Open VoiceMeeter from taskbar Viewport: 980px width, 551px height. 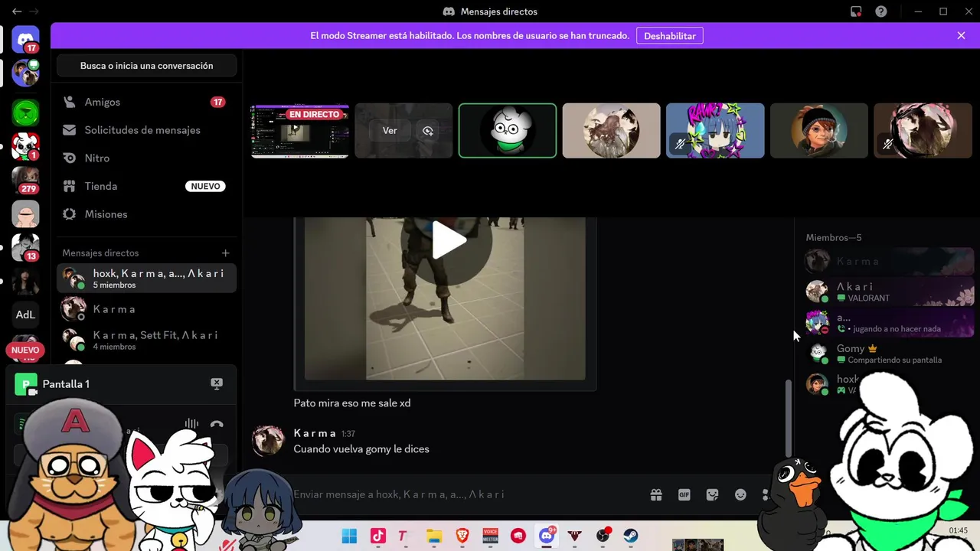(x=490, y=536)
